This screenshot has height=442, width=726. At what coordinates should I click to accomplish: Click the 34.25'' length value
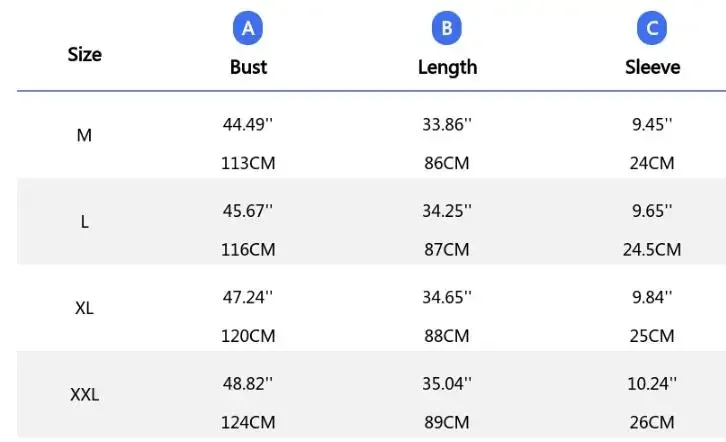[447, 211]
